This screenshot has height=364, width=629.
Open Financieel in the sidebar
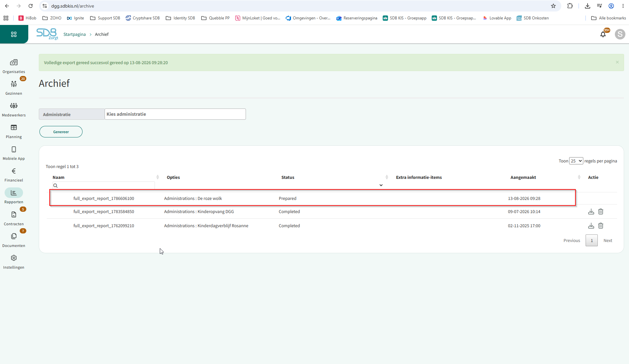click(x=14, y=175)
